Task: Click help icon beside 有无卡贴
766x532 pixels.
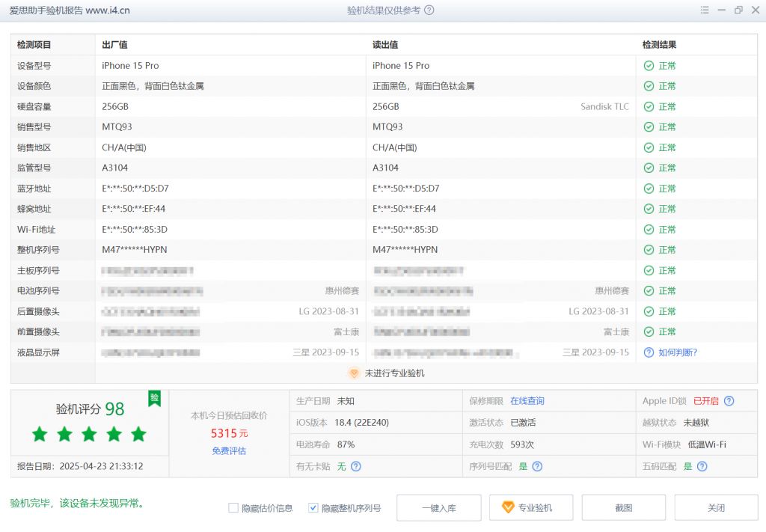Action: coord(356,466)
